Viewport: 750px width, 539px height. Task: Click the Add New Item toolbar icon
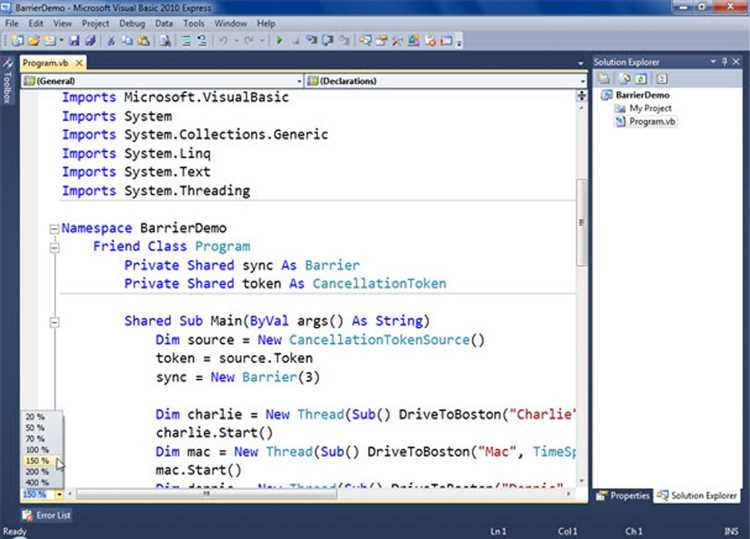[49, 41]
